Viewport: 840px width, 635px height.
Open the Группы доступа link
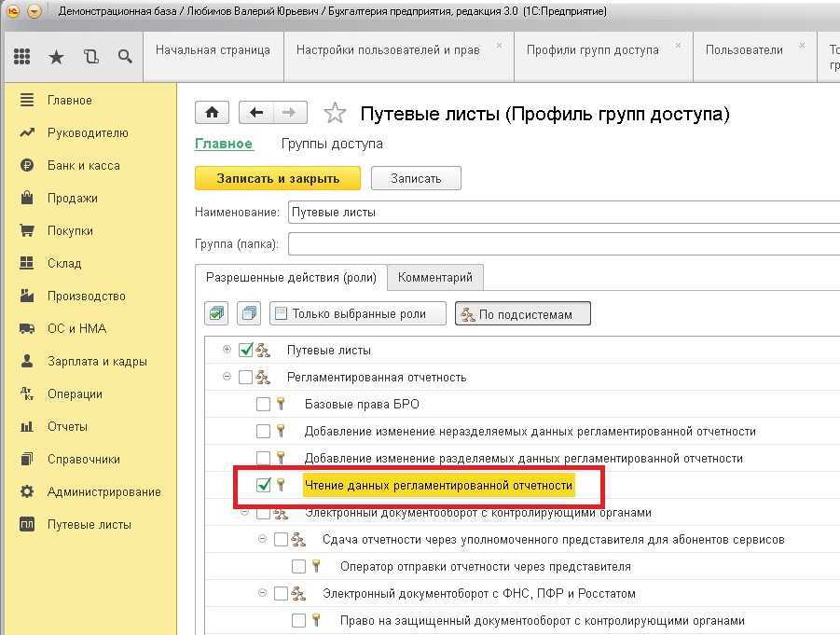pyautogui.click(x=332, y=144)
